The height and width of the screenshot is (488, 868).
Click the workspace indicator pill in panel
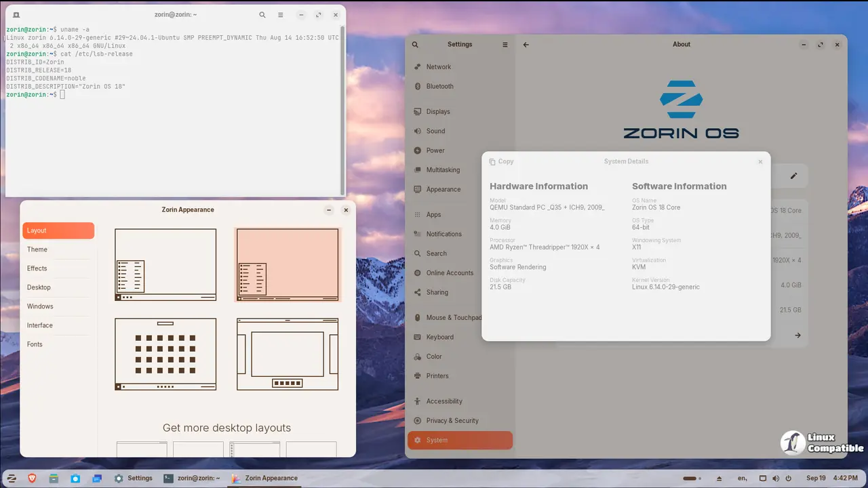(x=690, y=478)
